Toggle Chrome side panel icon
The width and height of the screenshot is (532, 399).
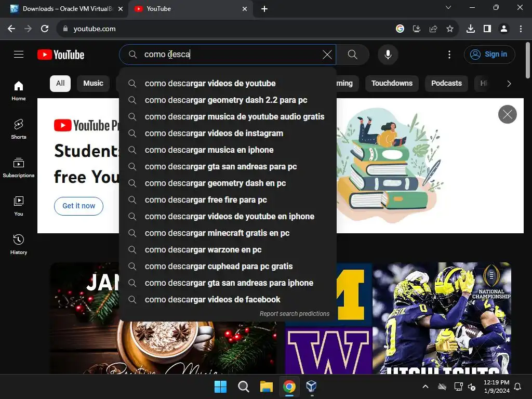coord(487,29)
